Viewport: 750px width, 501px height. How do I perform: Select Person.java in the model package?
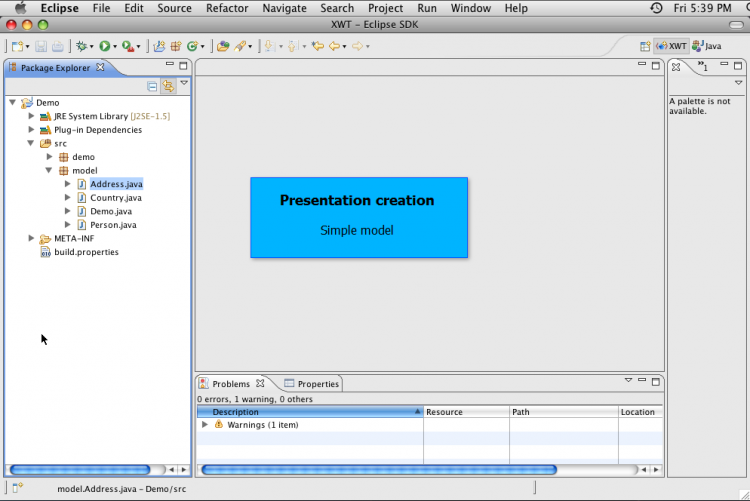pos(112,225)
